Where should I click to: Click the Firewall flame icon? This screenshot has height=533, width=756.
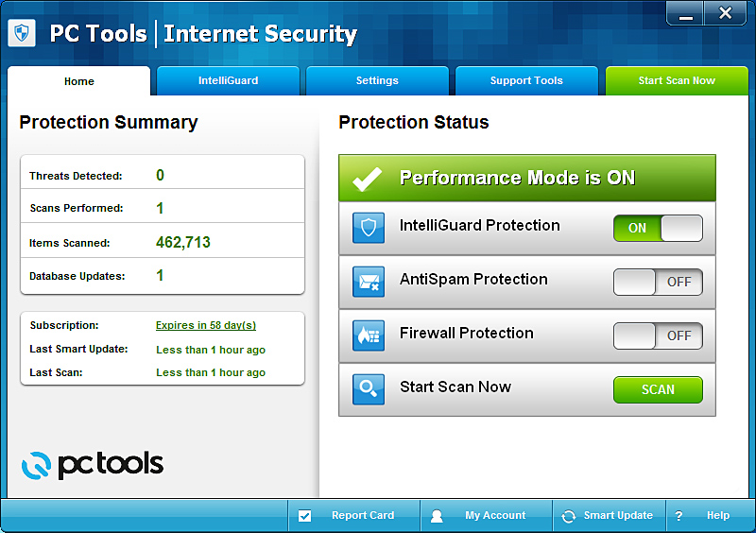369,335
